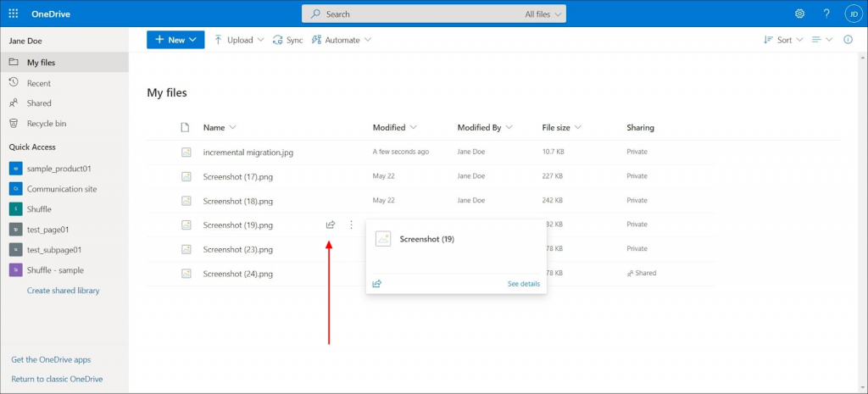Open more options for Screenshot (19).png
The height and width of the screenshot is (394, 868).
coord(351,225)
